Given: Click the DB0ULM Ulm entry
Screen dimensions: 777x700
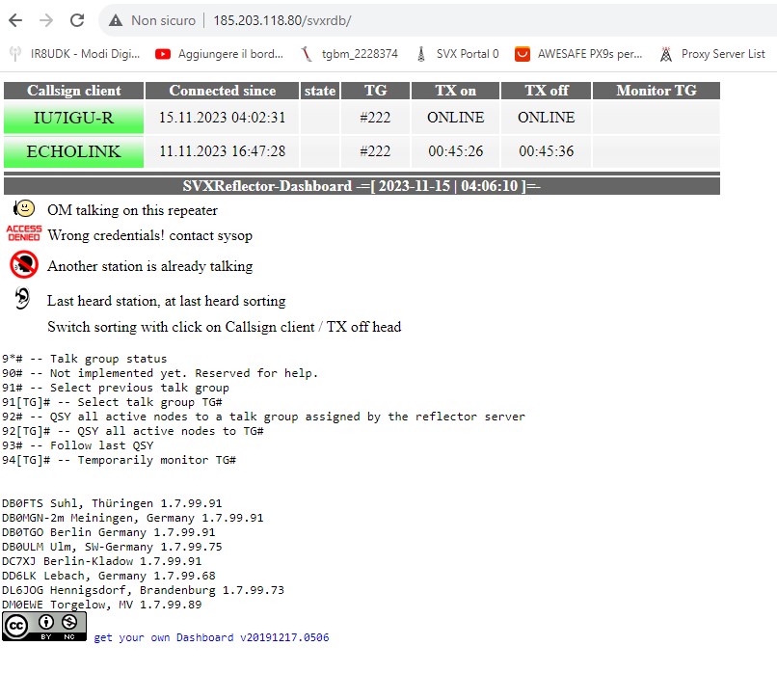Looking at the screenshot, I should [112, 547].
